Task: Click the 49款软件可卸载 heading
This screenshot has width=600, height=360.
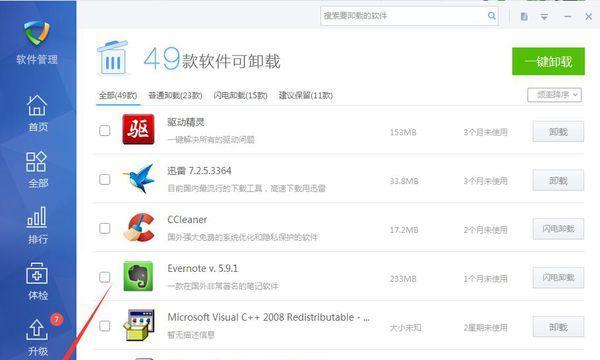Action: coord(212,59)
